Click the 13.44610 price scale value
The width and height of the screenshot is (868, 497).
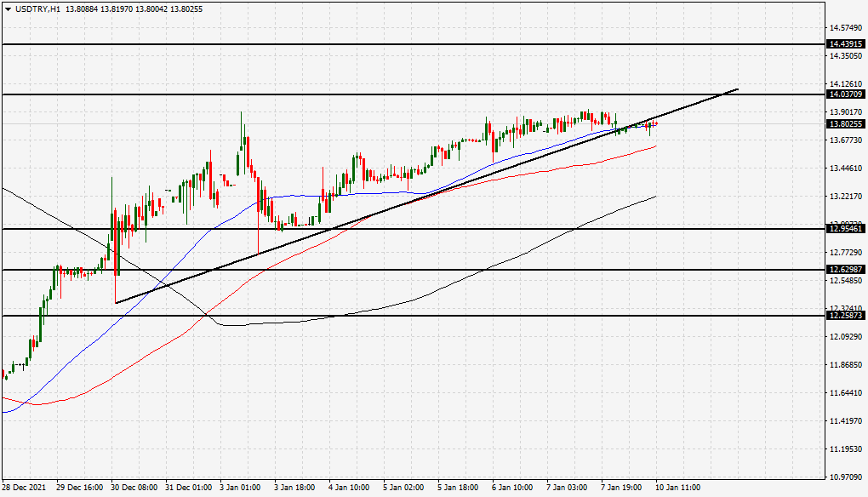pos(846,169)
